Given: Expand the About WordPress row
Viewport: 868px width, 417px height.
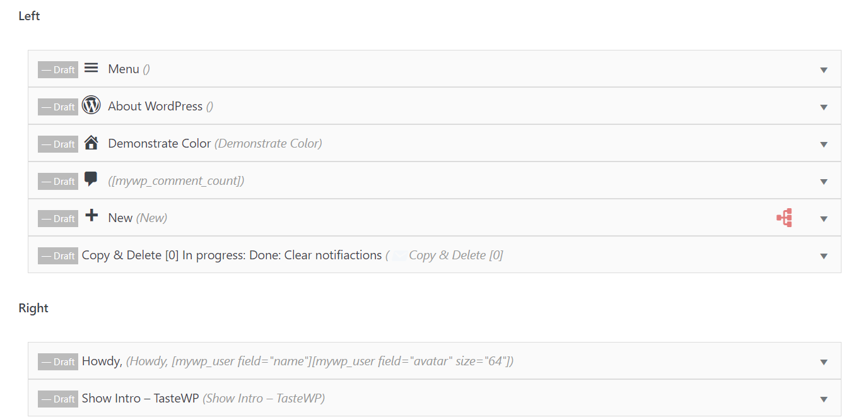Looking at the screenshot, I should (x=823, y=107).
